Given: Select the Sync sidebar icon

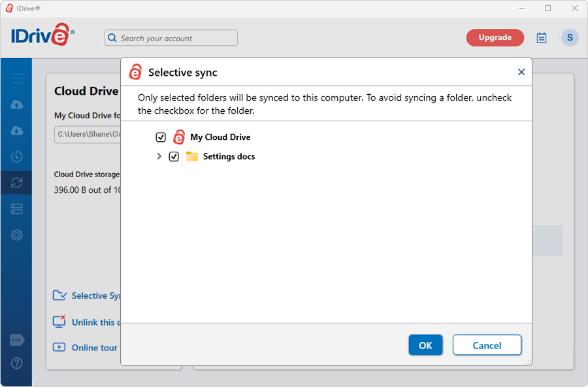Looking at the screenshot, I should click(x=17, y=183).
